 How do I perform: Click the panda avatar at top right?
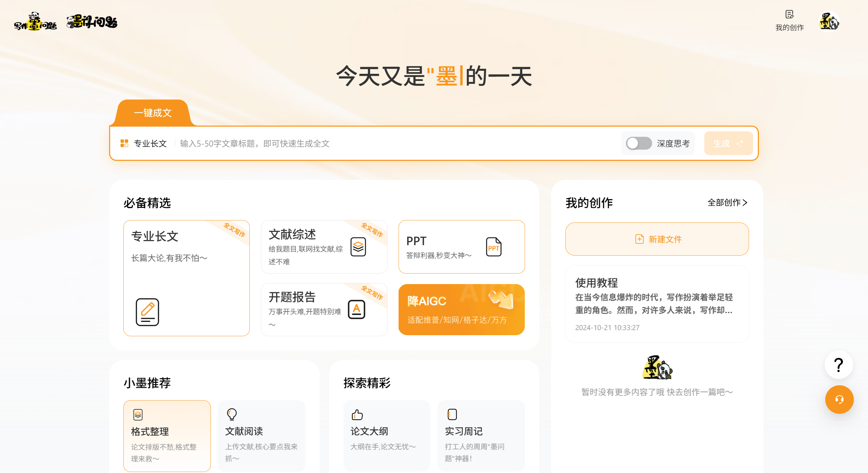click(x=829, y=21)
